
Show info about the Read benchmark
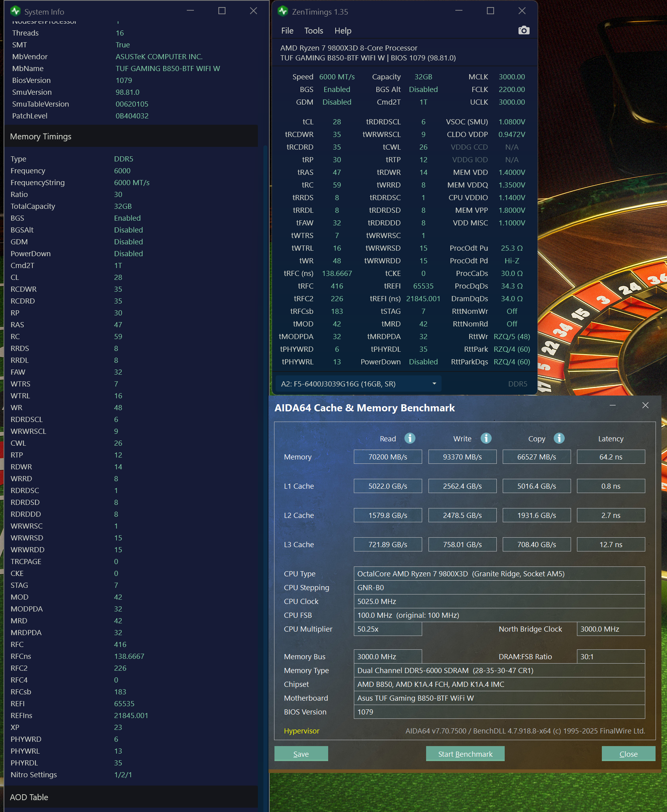click(x=410, y=438)
